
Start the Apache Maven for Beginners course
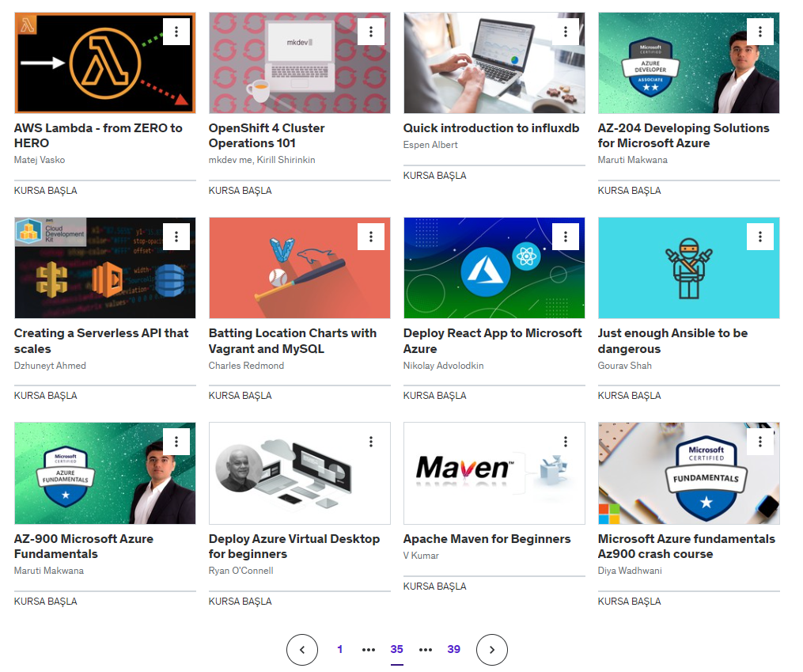pyautogui.click(x=435, y=587)
